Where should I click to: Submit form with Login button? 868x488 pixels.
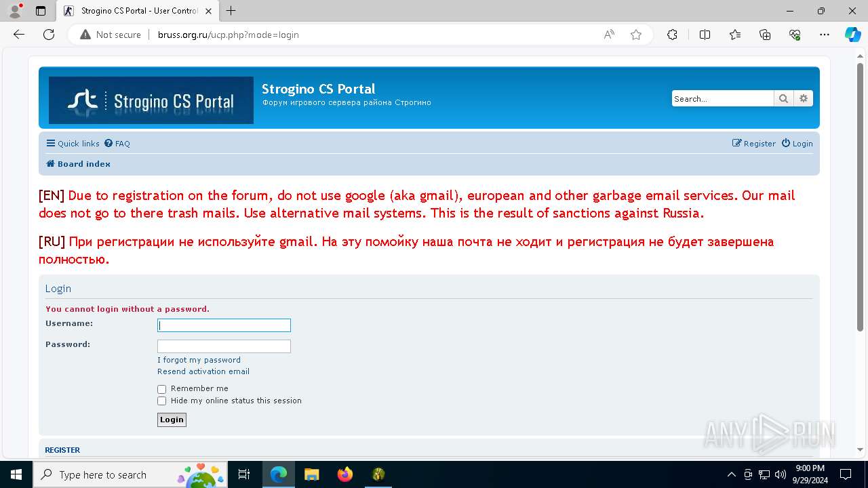(x=172, y=420)
